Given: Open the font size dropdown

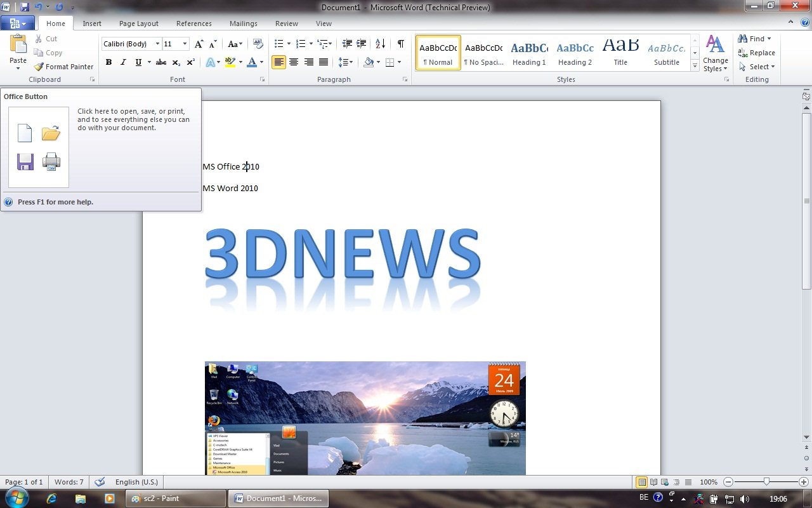Looking at the screenshot, I should point(185,44).
